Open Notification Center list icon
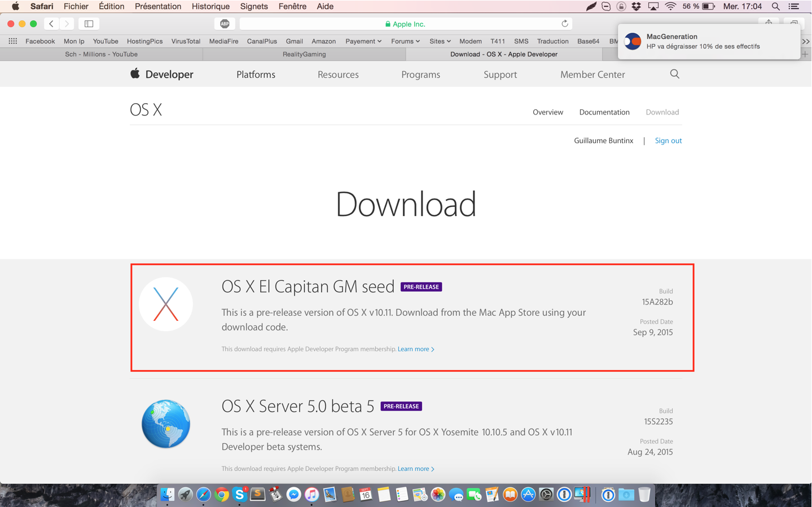812x507 pixels. (794, 6)
